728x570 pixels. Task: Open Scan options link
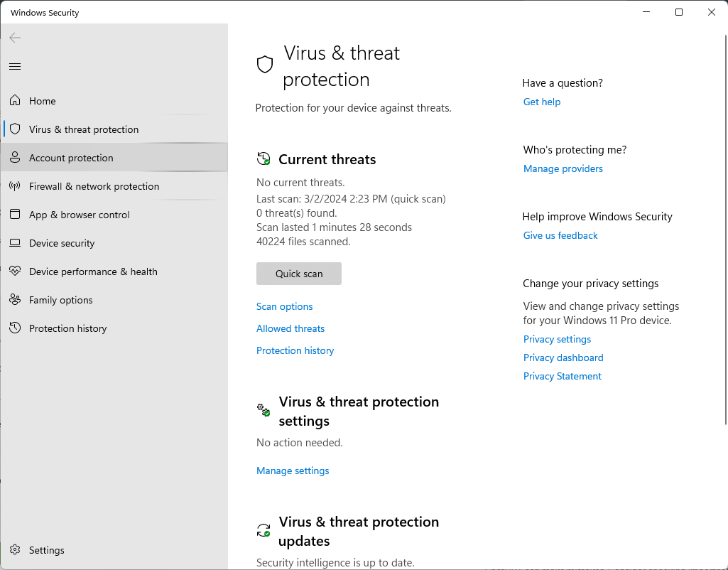click(285, 306)
